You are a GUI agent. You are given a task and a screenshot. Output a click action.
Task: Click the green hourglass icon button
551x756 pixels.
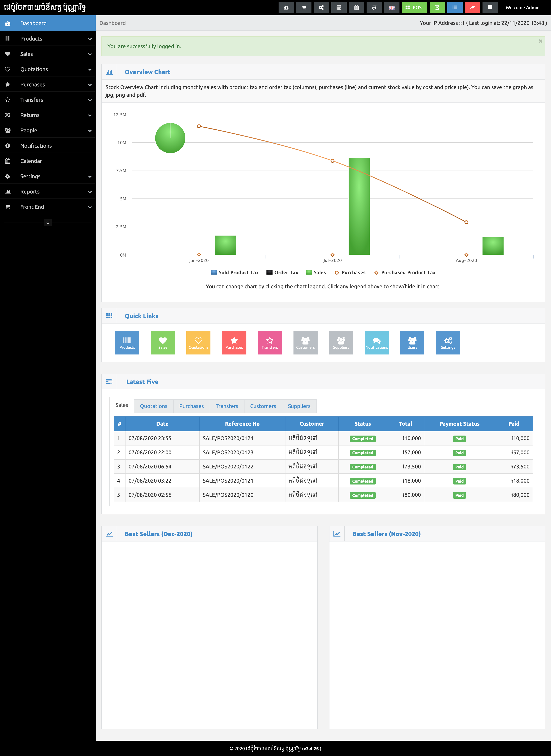tap(437, 8)
